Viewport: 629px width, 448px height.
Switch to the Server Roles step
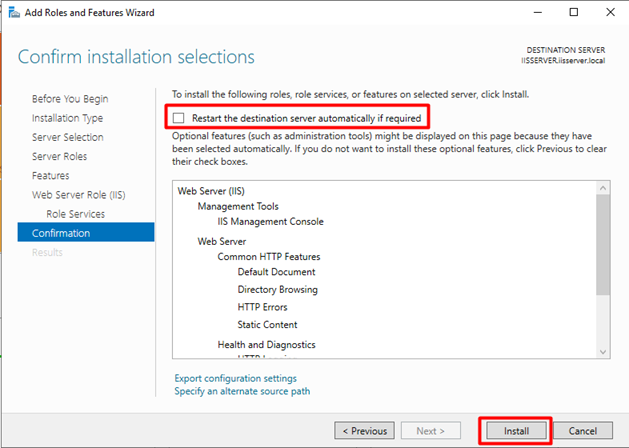pos(59,156)
